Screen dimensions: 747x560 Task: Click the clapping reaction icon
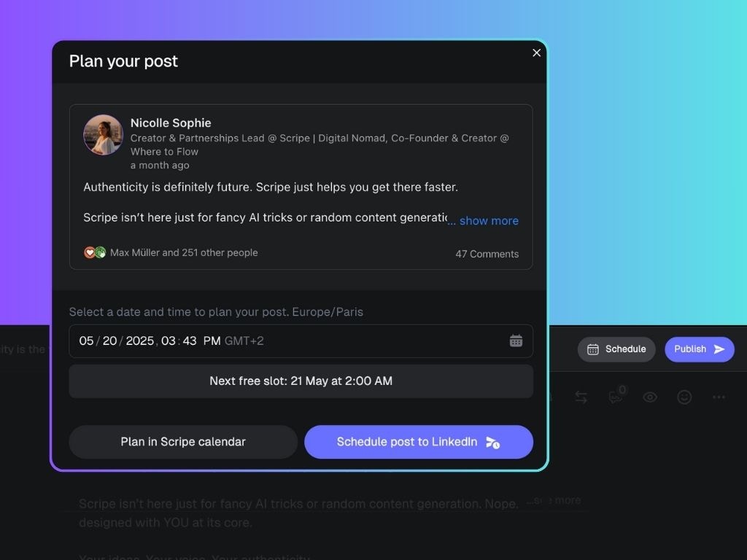[100, 252]
